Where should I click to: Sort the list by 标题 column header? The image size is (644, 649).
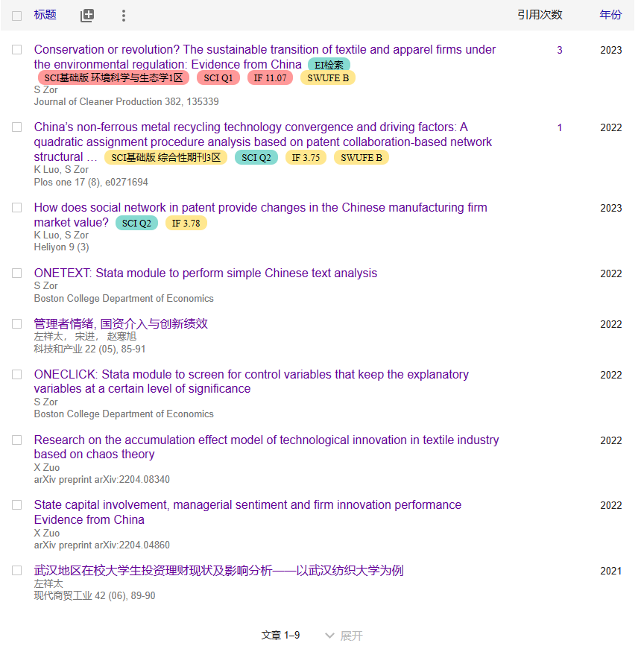45,16
